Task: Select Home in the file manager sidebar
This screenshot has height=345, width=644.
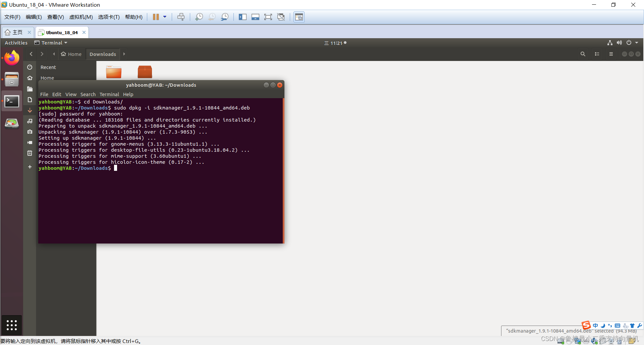Action: [47, 78]
